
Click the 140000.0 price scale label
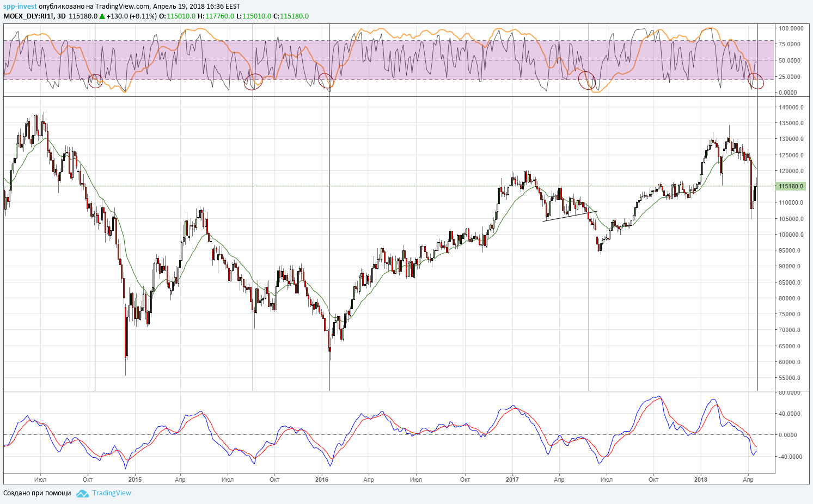(790, 107)
